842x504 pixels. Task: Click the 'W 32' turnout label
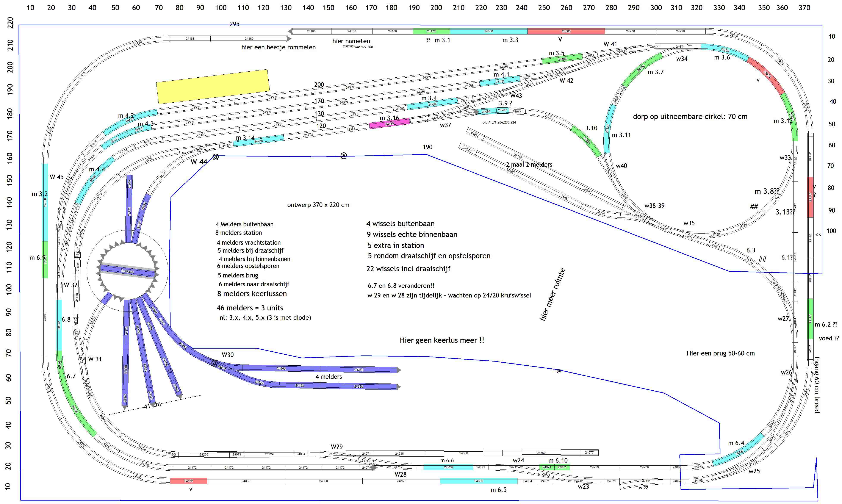click(x=70, y=285)
